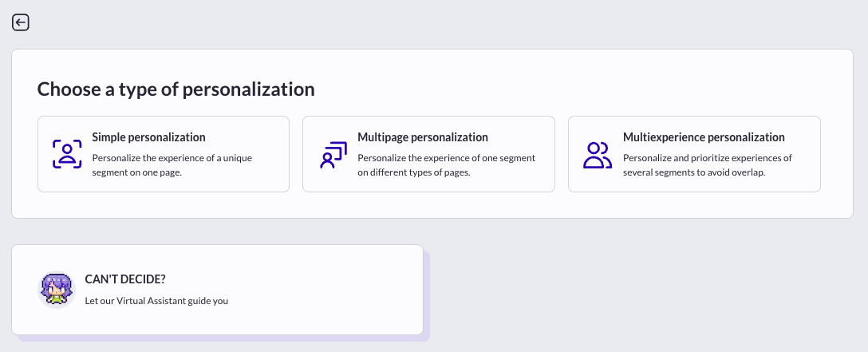The height and width of the screenshot is (352, 868).
Task: Click the CAN'T DECIDE? heading
Action: pos(125,279)
